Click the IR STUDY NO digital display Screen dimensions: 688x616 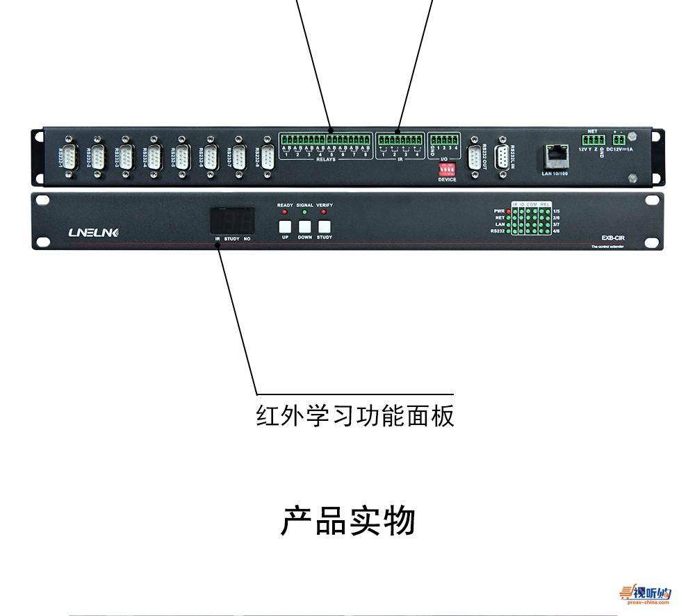tap(233, 221)
